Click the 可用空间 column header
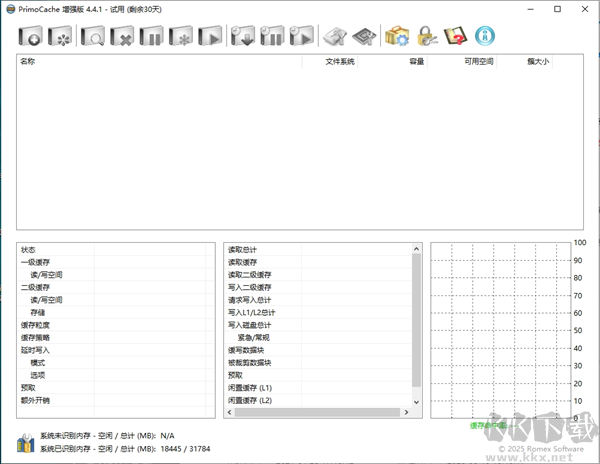The height and width of the screenshot is (464, 600). [x=479, y=62]
